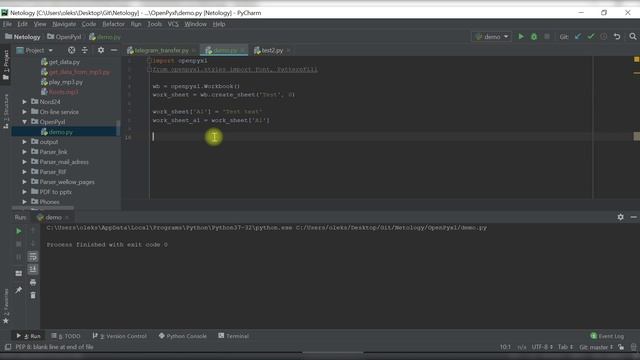Revert changes with the undo arrow icon
Viewport: 640px width, 360px height.
pyautogui.click(x=617, y=37)
